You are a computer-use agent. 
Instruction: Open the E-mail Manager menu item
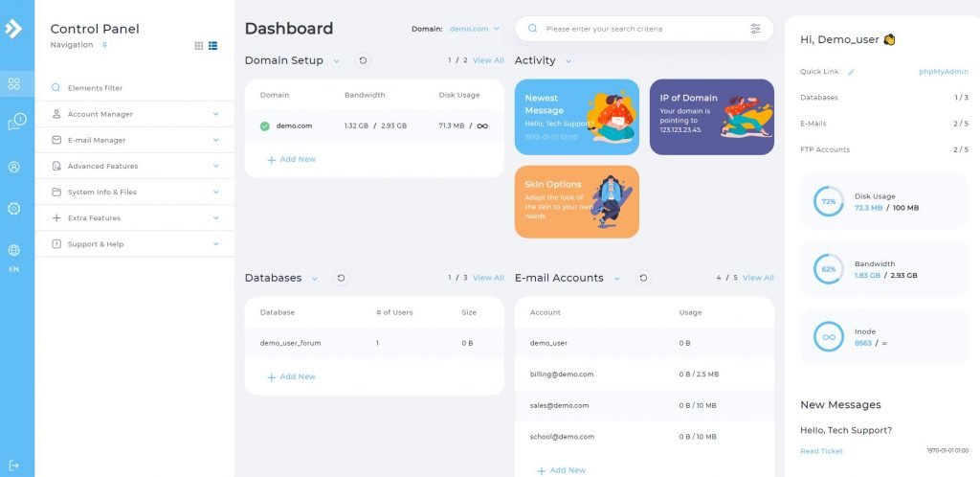[134, 140]
